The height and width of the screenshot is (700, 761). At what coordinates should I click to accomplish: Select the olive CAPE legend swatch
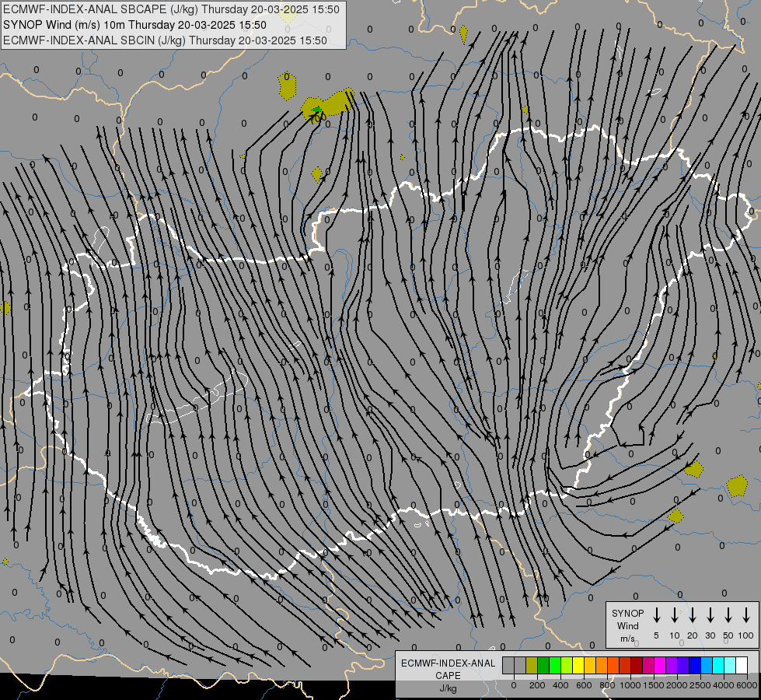pos(532,665)
